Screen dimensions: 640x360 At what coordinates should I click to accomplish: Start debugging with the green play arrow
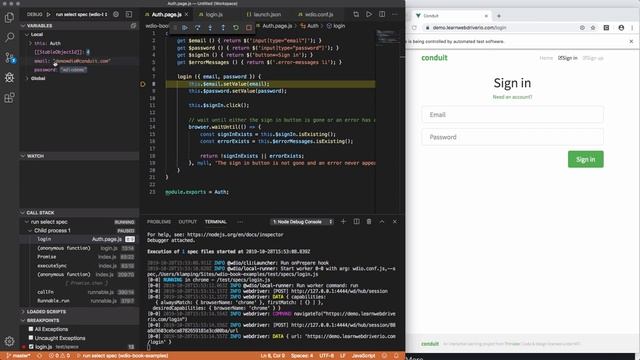48,14
